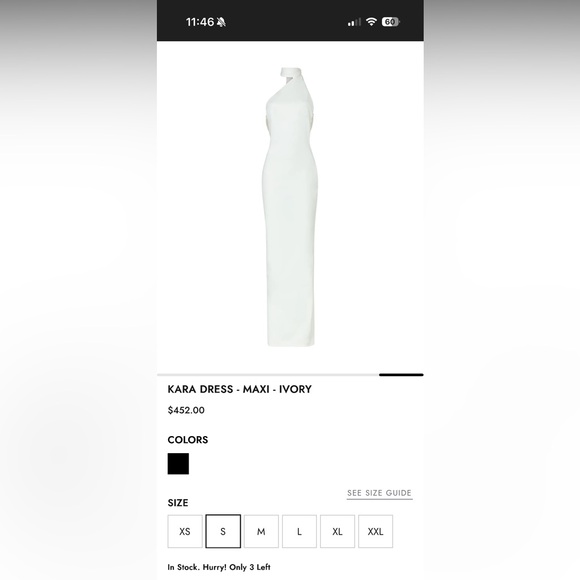Tap the image gallery progress indicator bar
Image resolution: width=580 pixels, height=580 pixels.
pyautogui.click(x=290, y=375)
